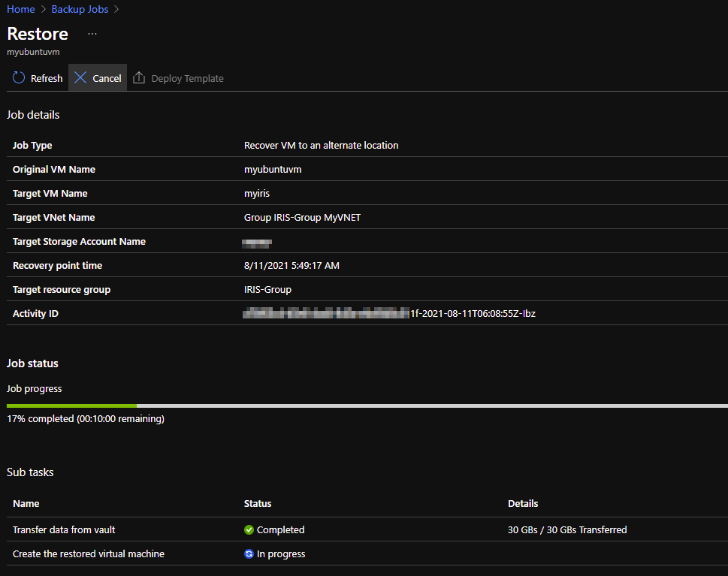The image size is (728, 576).
Task: Open the ellipsis menu beside Restore
Action: [x=92, y=34]
